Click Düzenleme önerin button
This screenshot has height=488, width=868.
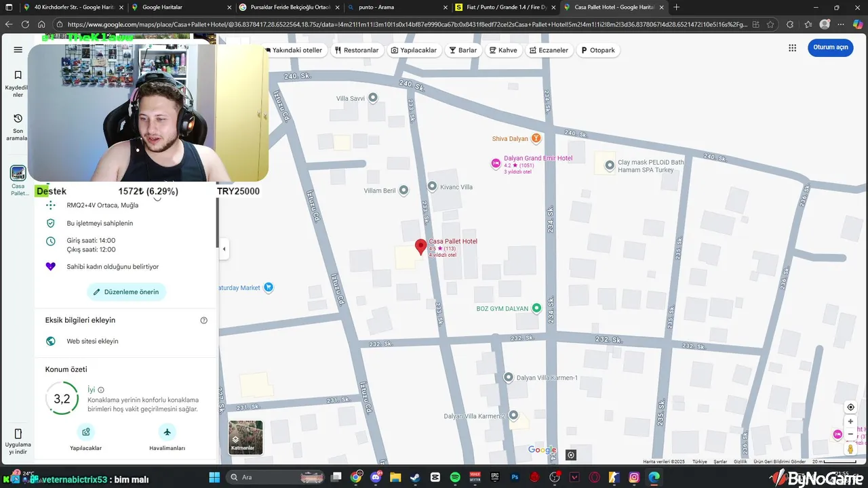[x=126, y=292]
